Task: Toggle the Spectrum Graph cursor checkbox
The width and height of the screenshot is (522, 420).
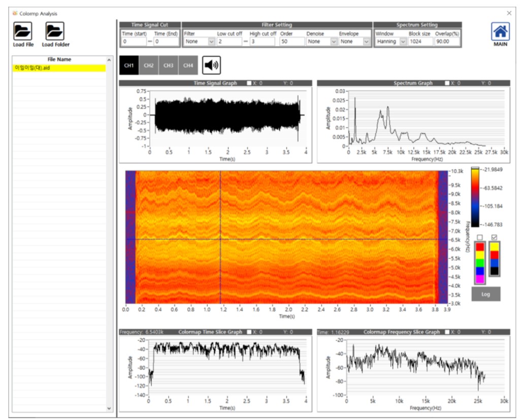Action: click(447, 83)
